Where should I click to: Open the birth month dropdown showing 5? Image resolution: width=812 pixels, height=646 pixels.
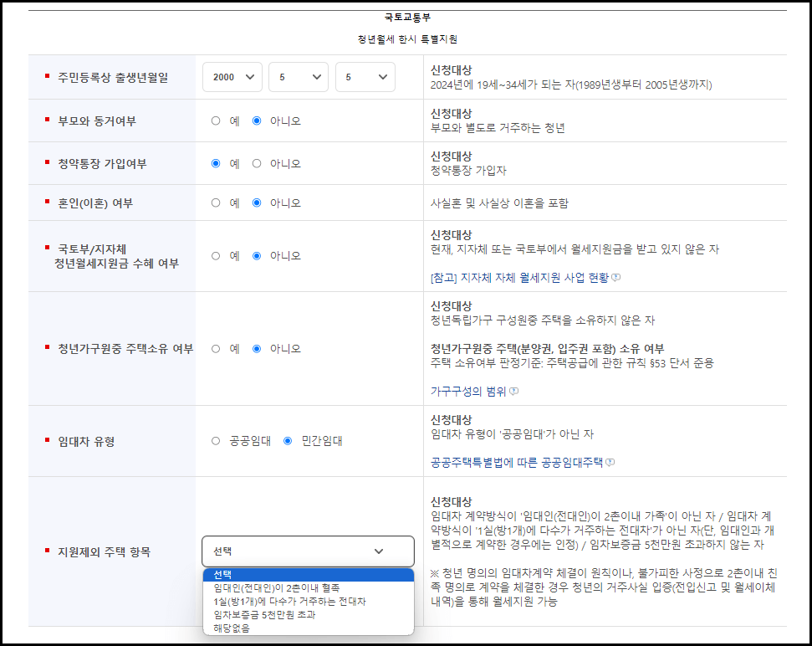click(299, 76)
